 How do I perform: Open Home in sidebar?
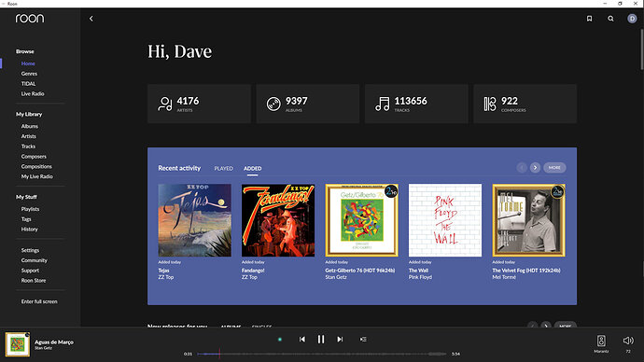point(28,63)
